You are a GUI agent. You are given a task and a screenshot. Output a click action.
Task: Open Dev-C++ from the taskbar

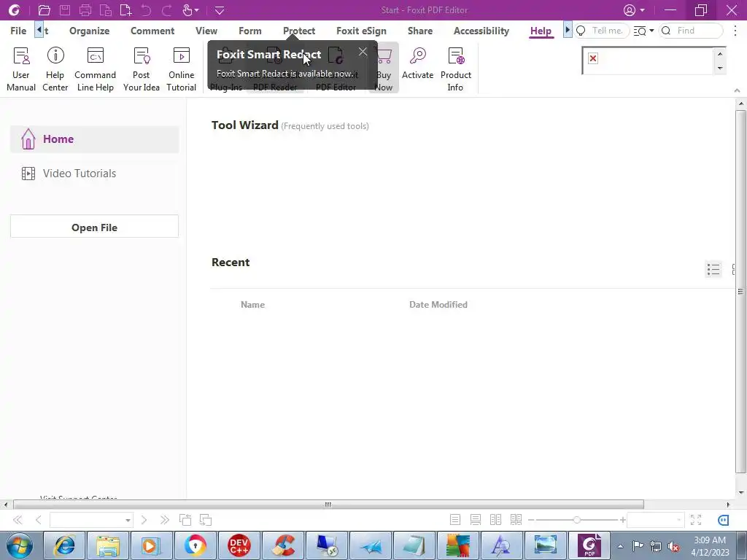coord(239,545)
